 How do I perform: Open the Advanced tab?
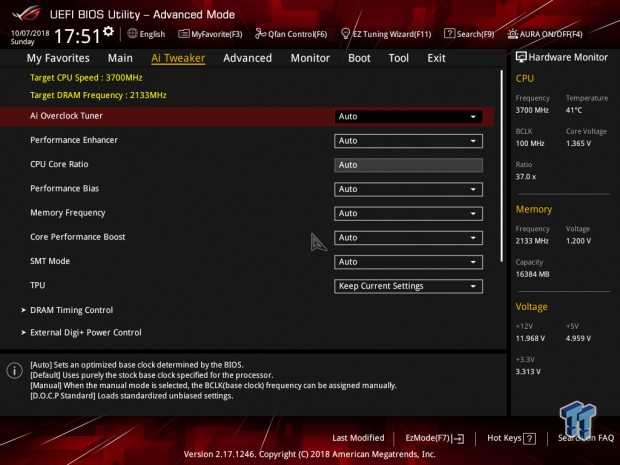click(248, 58)
